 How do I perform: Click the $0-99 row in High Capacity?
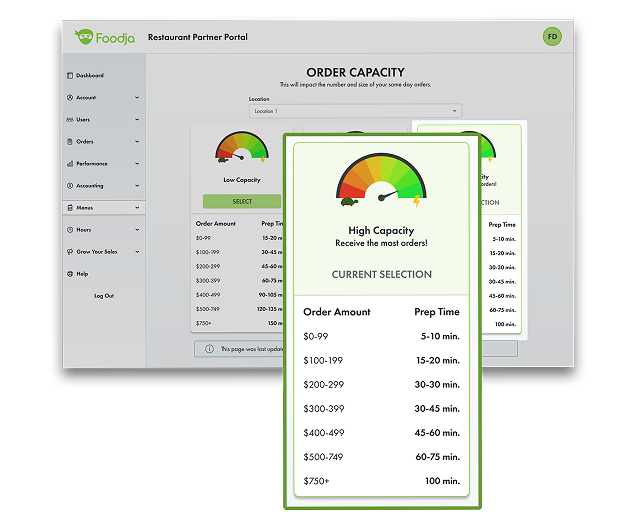(x=382, y=337)
